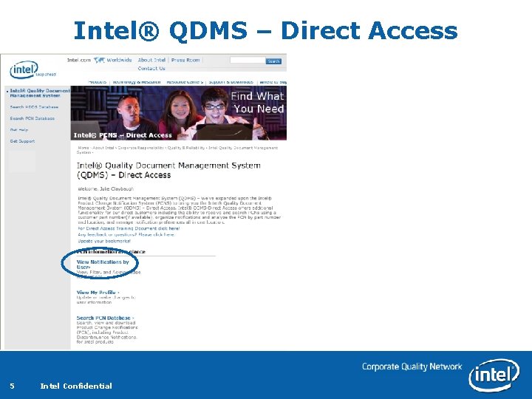Screen dimensions: 532x399
Task: Open the Products navigation menu
Action: pos(98,82)
